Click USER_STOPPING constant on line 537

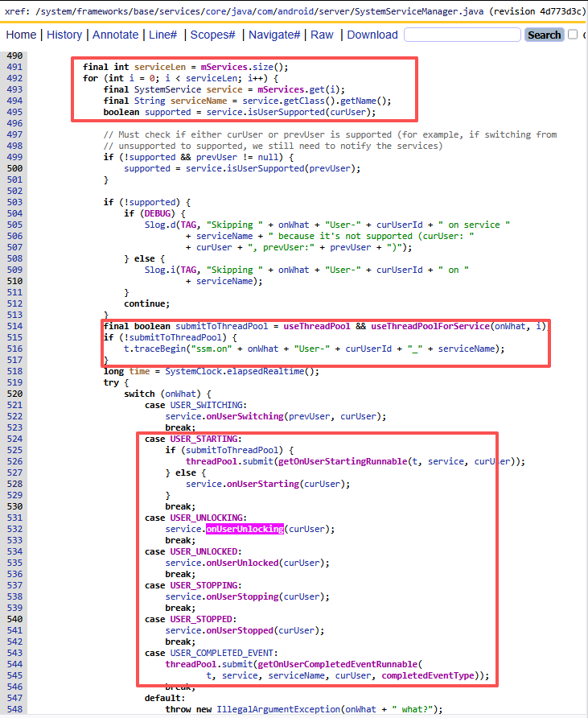204,586
